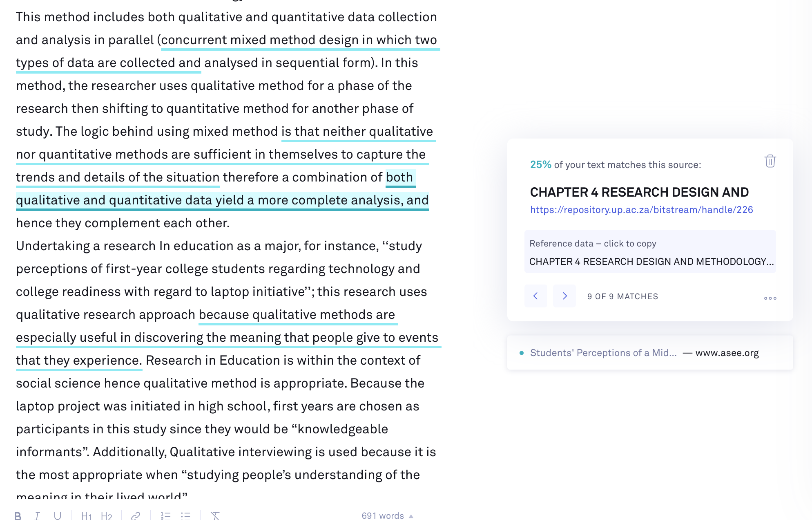Open the repository.up.ac.za source link
This screenshot has height=520, width=812.
pyautogui.click(x=641, y=210)
